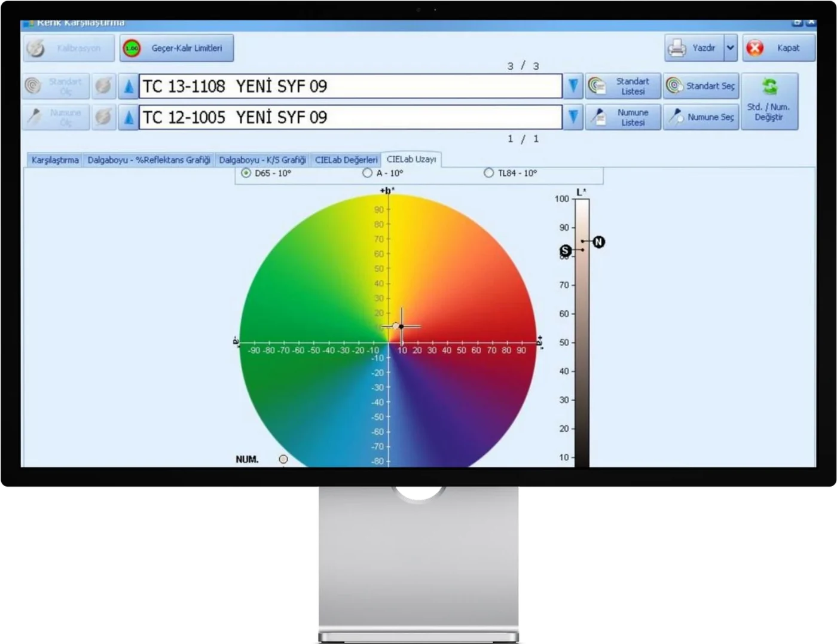Click the Standart Ölç measure button
This screenshot has width=837, height=644.
[x=56, y=86]
